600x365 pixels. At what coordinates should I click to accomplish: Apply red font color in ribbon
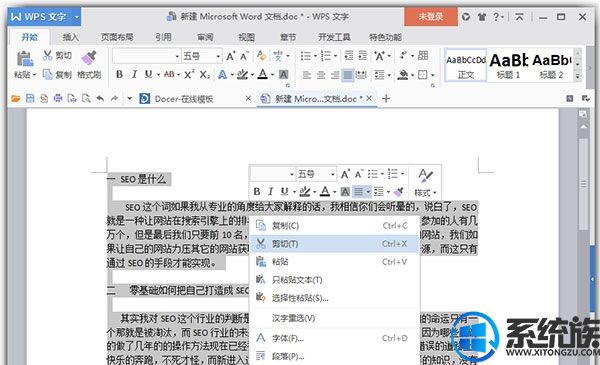tap(262, 74)
